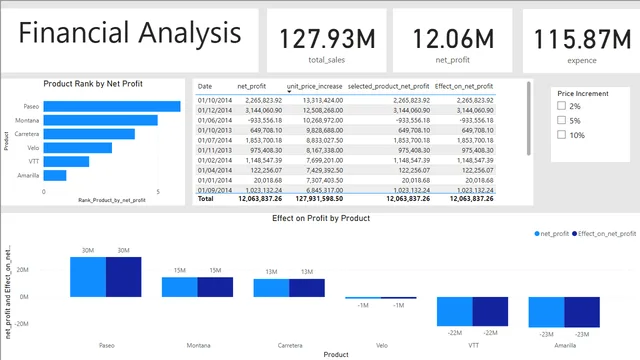
Task: Click the Rank_Product_by_net_profit axis title
Action: [112, 200]
